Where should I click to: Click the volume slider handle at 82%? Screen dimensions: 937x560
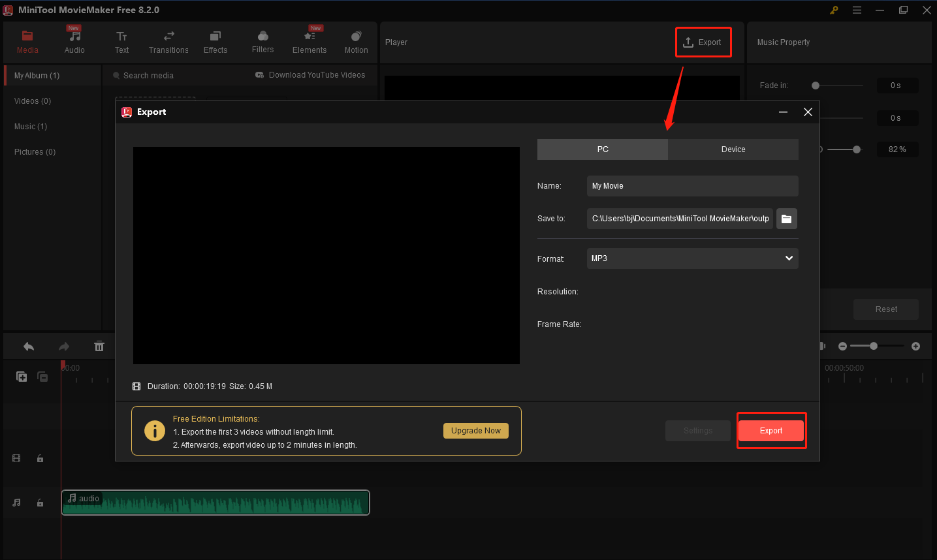tap(857, 149)
